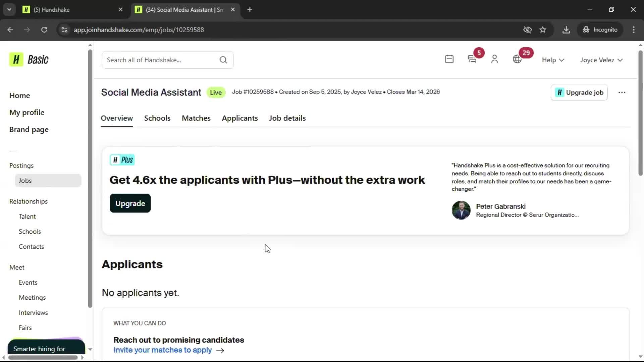
Task: Open Schools in the left sidebar
Action: point(30,232)
